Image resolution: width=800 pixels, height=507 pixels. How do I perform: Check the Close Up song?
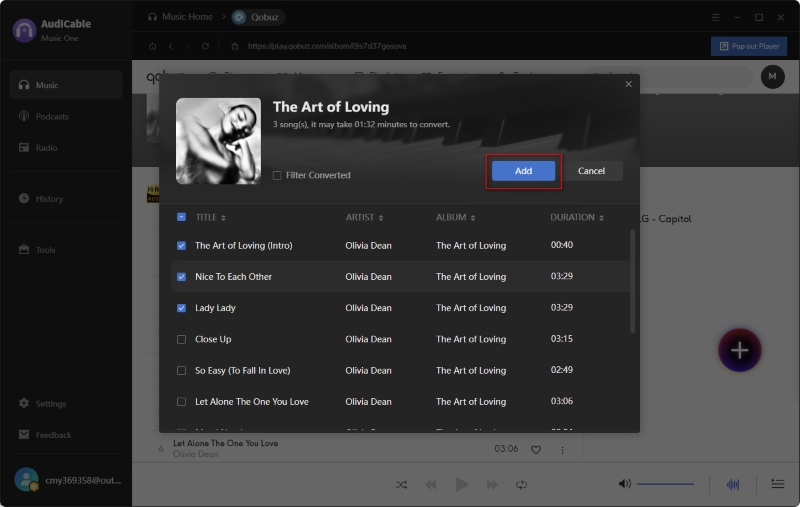181,339
